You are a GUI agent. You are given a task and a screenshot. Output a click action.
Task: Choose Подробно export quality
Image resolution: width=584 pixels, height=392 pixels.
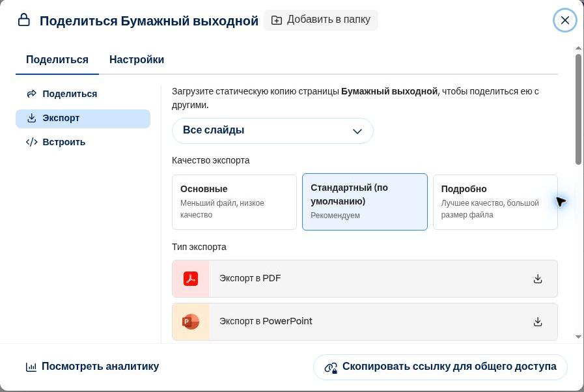coord(495,202)
